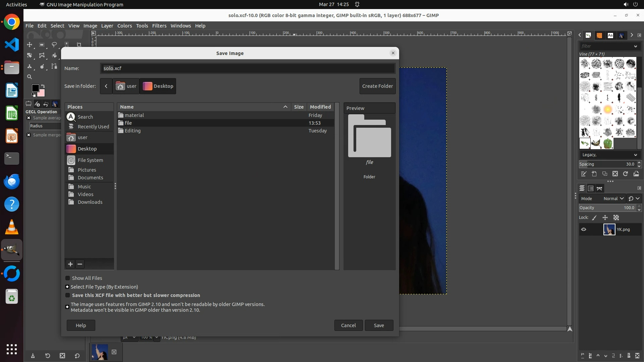Open the Colors menu
644x362 pixels.
pos(124,26)
